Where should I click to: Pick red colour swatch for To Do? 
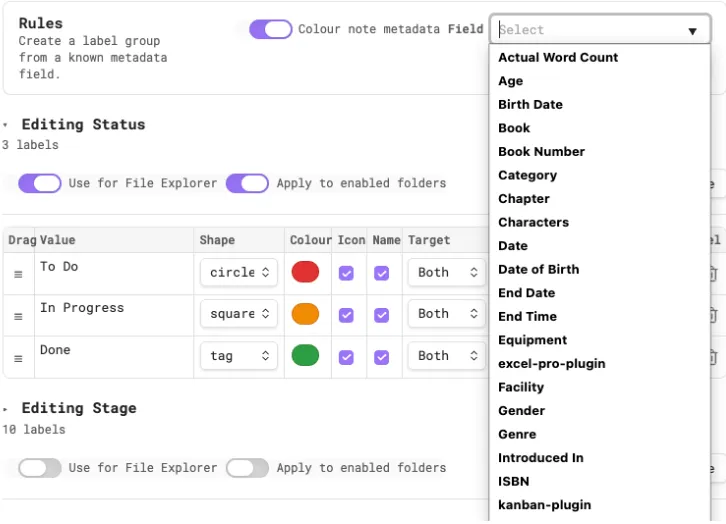click(305, 272)
